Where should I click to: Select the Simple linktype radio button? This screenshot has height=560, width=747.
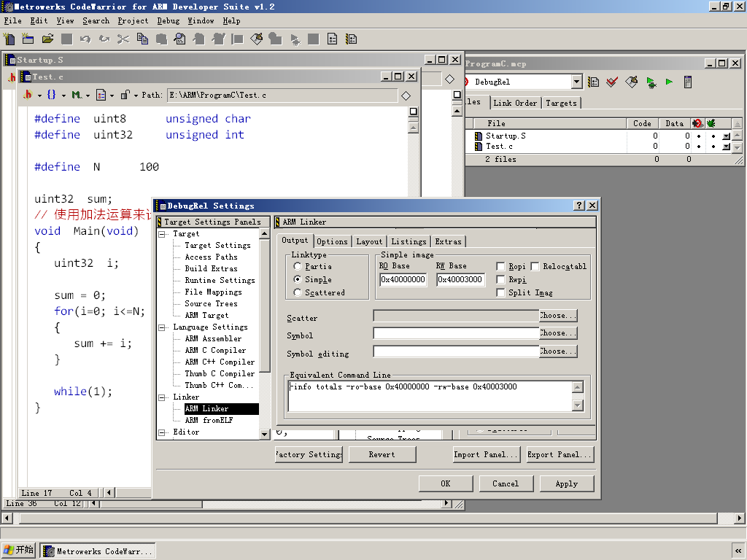coord(298,279)
